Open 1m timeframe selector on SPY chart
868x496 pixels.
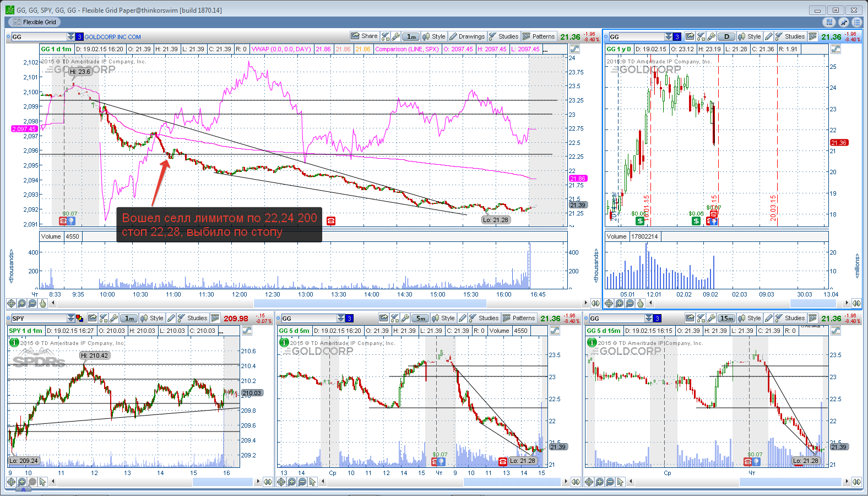point(129,319)
